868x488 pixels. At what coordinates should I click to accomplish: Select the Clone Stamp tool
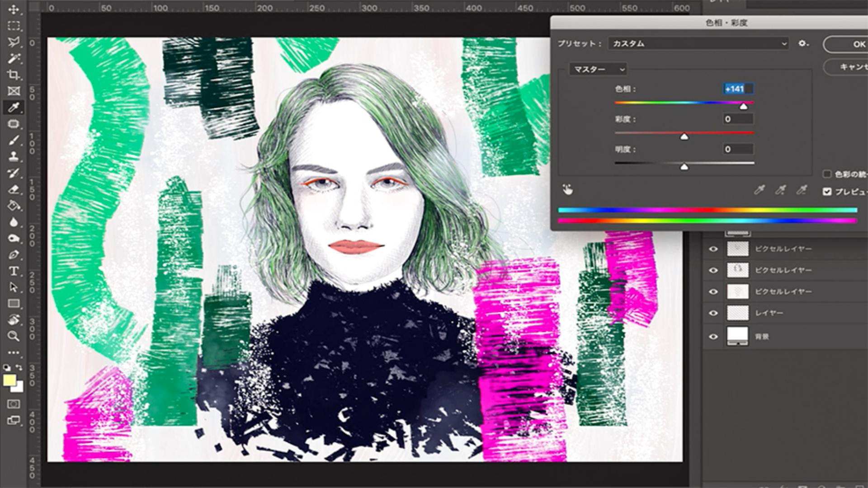pos(14,156)
